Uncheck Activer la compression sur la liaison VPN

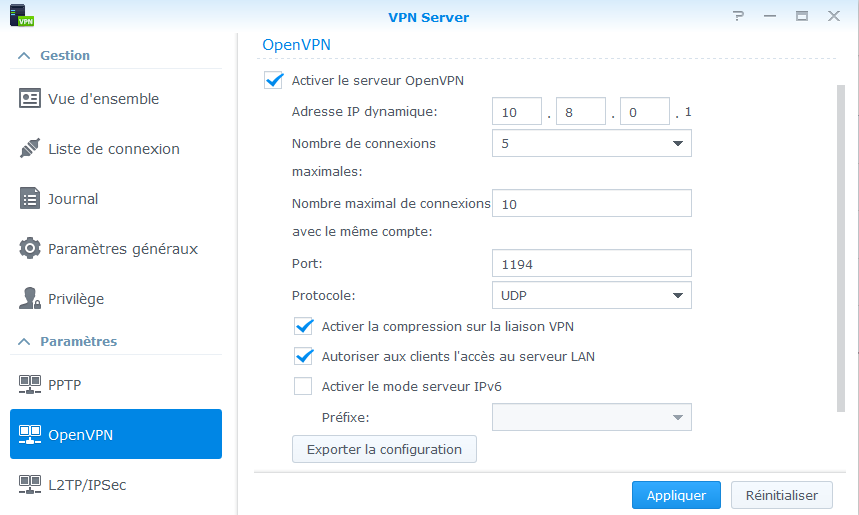coord(303,326)
